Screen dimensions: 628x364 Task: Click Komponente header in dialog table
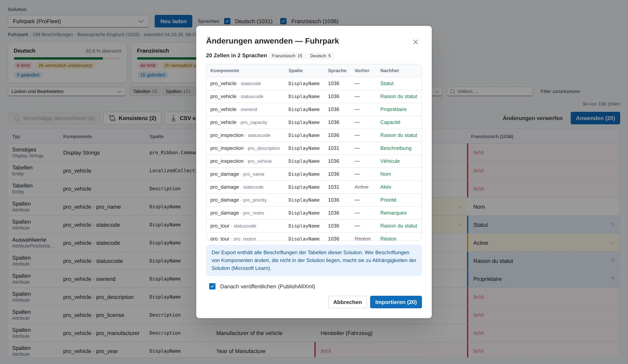[x=225, y=71]
